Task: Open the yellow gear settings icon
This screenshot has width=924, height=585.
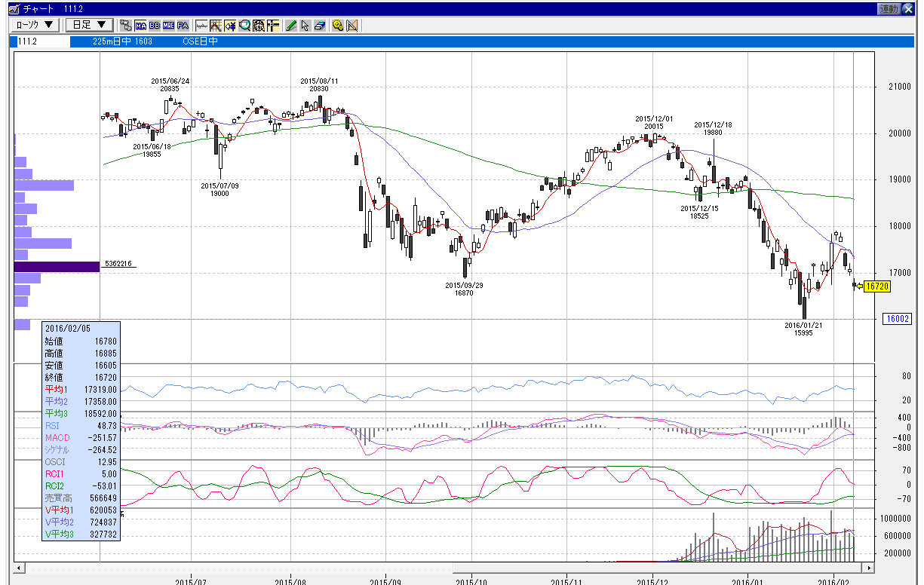Action: click(337, 25)
